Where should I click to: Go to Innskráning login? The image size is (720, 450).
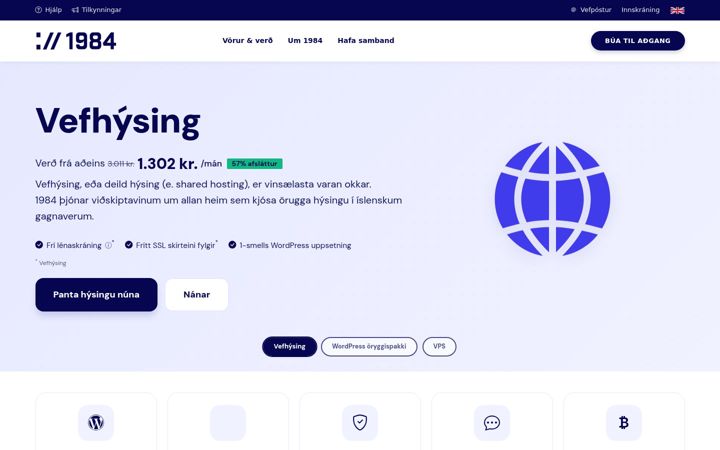(x=640, y=10)
